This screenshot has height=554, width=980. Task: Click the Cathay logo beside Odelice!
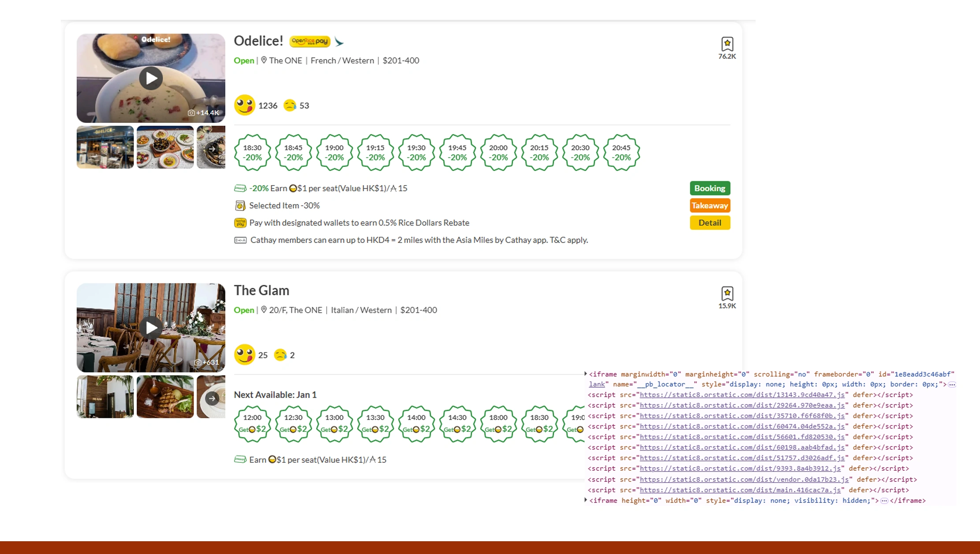339,41
